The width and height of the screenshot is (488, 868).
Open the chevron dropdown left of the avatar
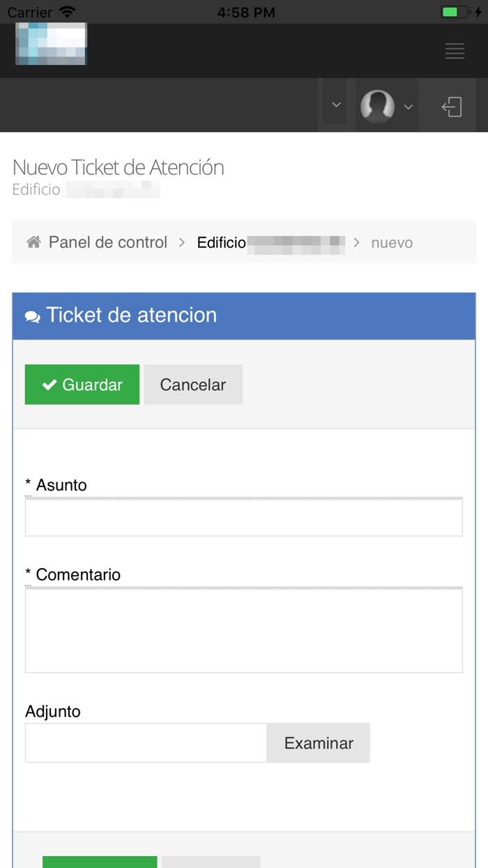coord(336,104)
